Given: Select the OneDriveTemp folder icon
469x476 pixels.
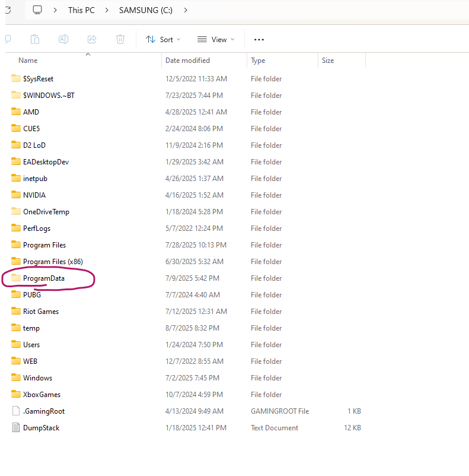Looking at the screenshot, I should coord(16,211).
